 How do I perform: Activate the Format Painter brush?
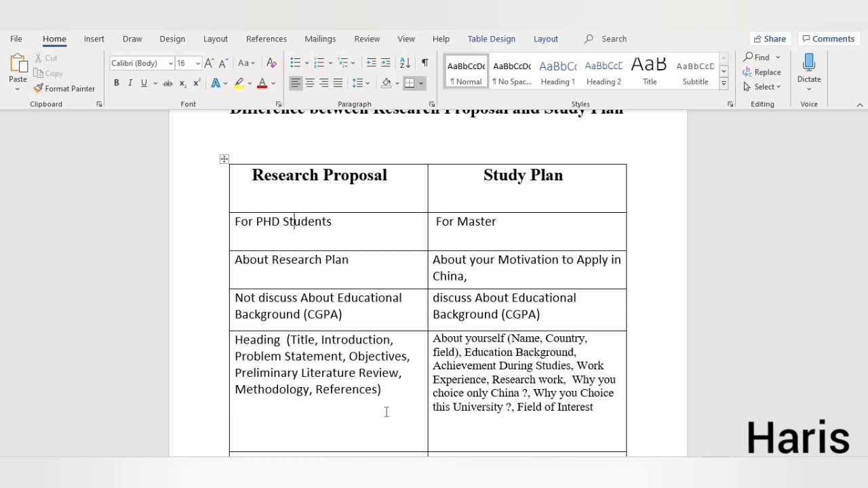(x=64, y=89)
